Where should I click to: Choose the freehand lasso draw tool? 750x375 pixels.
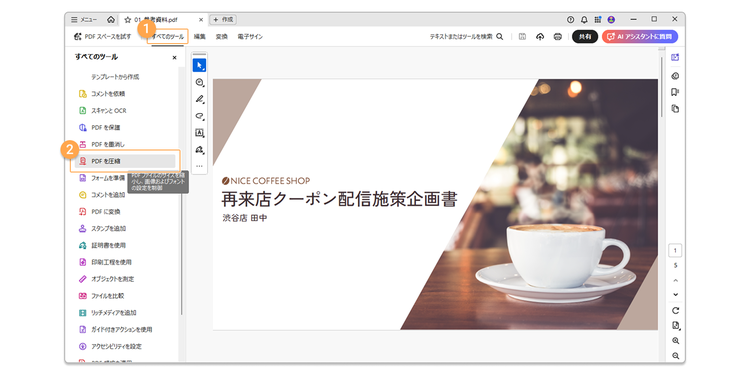click(199, 116)
